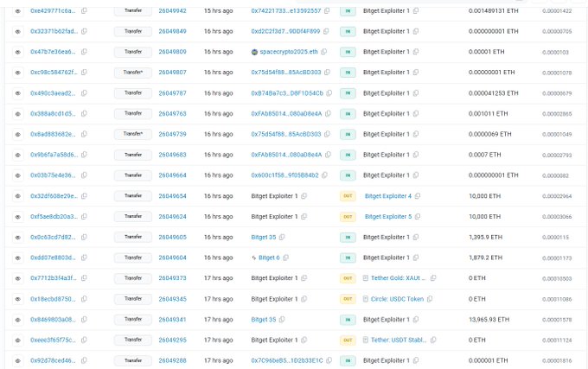This screenshot has width=588, height=369.
Task: Select the 0.000041253 ETH amount
Action: pos(494,93)
